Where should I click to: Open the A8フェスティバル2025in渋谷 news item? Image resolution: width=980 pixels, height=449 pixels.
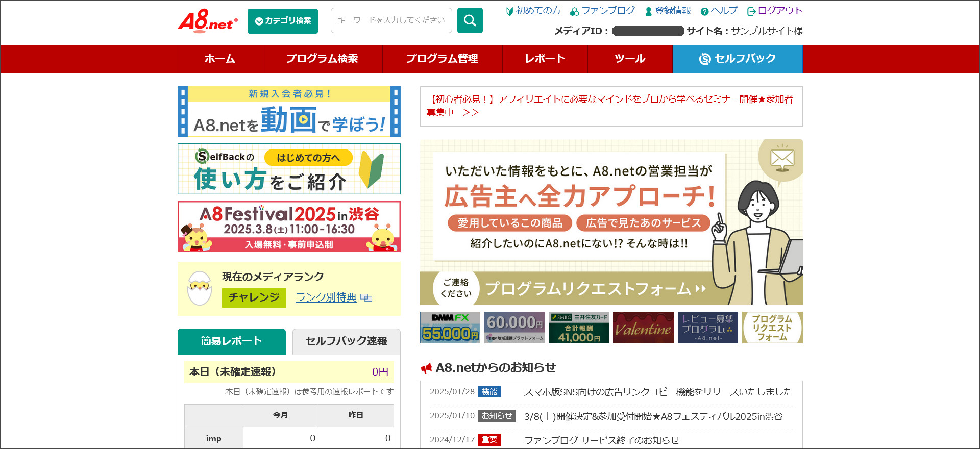pyautogui.click(x=653, y=416)
